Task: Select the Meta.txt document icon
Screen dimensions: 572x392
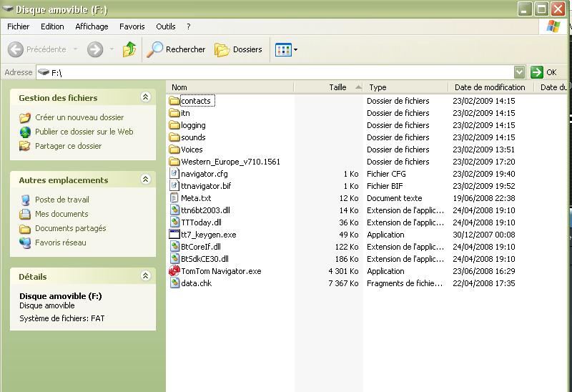Action: (x=174, y=198)
